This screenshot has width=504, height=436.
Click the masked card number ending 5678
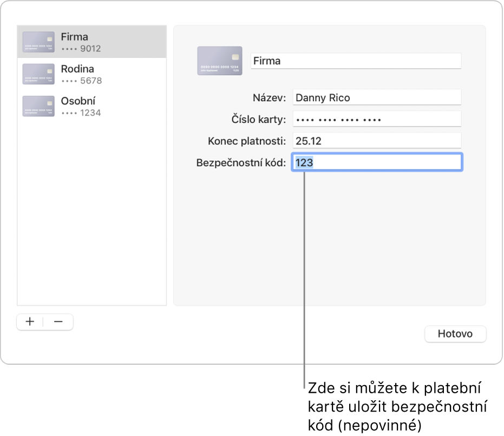[81, 81]
